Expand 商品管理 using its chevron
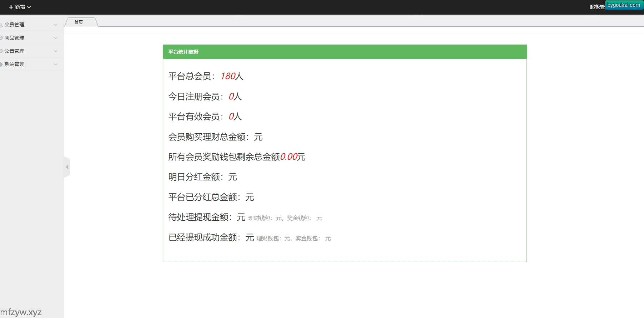 click(x=56, y=38)
